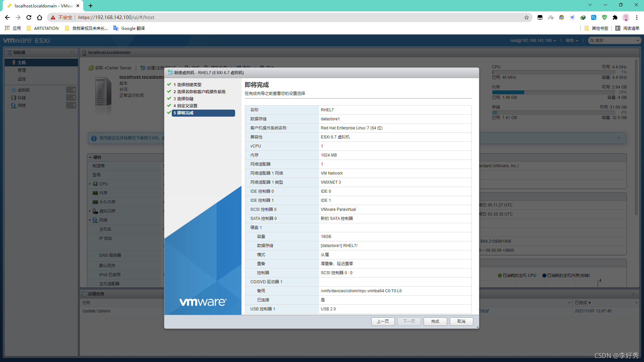Open the Apps (应用) bookmarks shortcut
Screen dimensions: 644x362
click(x=13, y=28)
